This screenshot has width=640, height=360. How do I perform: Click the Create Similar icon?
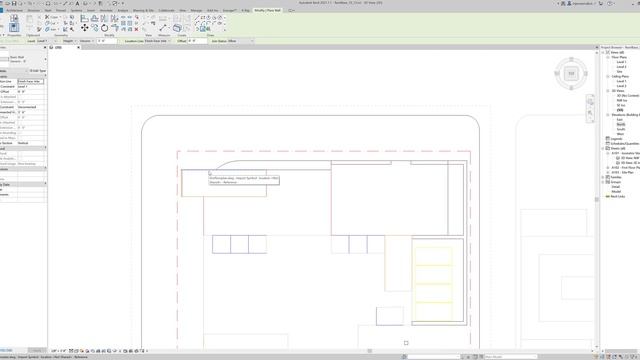pyautogui.click(x=177, y=28)
